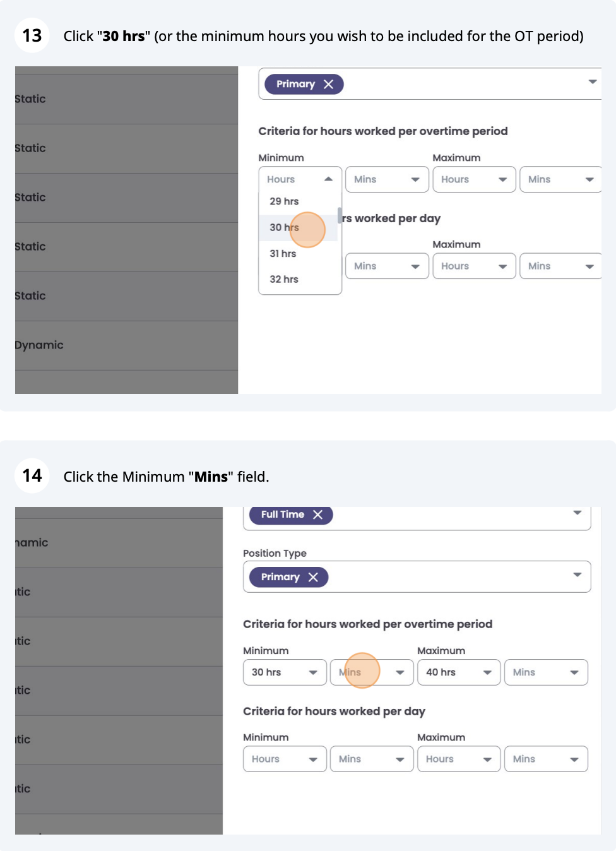The image size is (616, 851).
Task: Expand the Full Time field dropdown arrow
Action: point(577,513)
